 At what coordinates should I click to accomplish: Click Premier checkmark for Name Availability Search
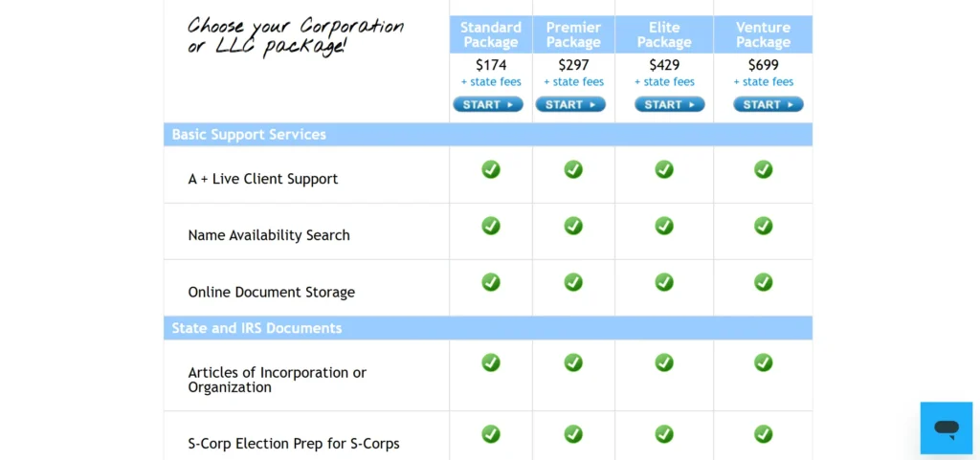(x=573, y=226)
